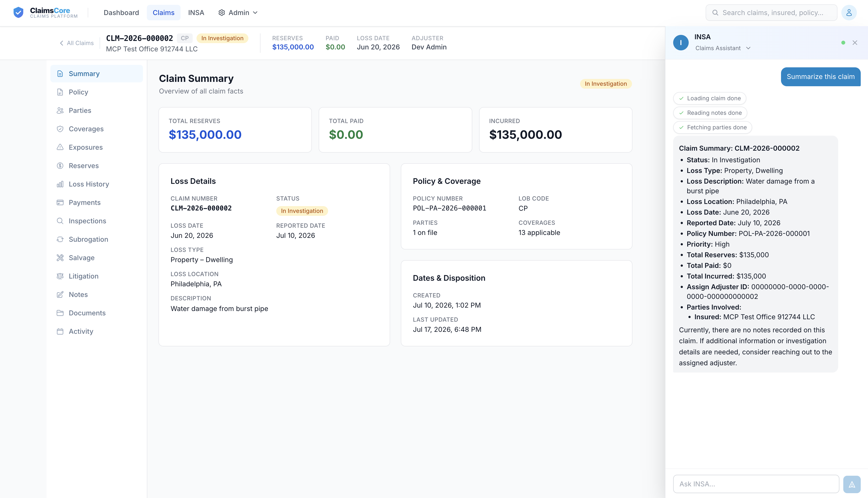
Task: Send message with the INSA send button
Action: point(852,484)
